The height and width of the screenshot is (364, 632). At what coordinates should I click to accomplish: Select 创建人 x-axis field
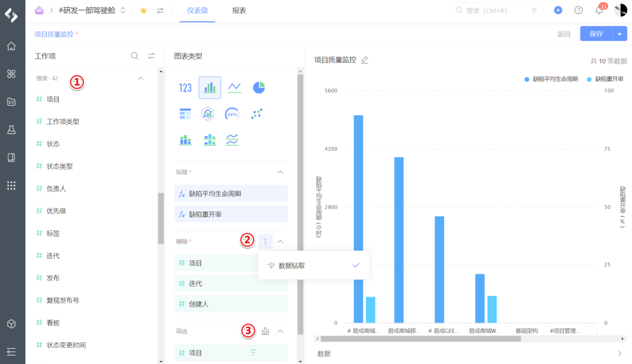(x=231, y=304)
